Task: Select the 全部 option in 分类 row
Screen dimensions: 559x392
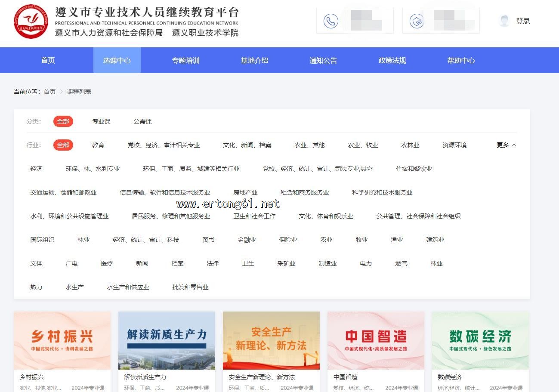Action: pos(63,121)
